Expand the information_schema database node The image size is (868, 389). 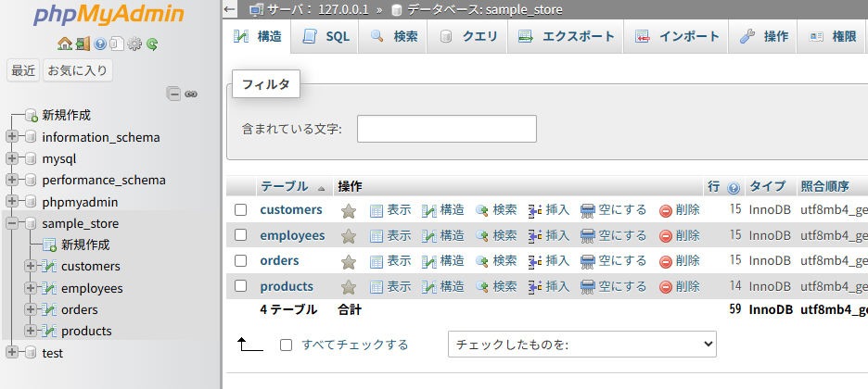coord(12,137)
